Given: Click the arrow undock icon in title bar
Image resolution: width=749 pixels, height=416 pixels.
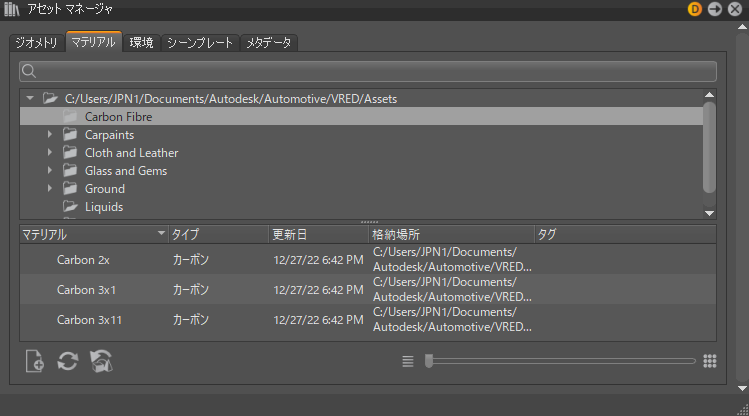Looking at the screenshot, I should pyautogui.click(x=715, y=9).
